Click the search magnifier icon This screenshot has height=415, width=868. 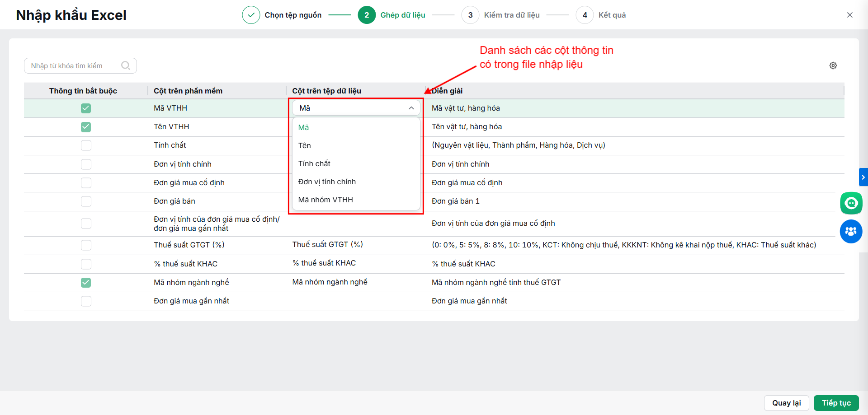point(126,66)
